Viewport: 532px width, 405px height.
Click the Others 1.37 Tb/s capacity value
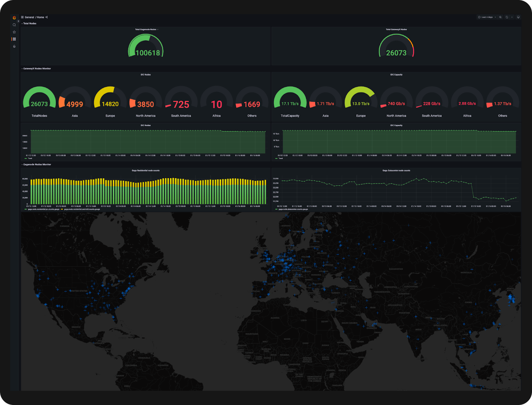click(502, 104)
